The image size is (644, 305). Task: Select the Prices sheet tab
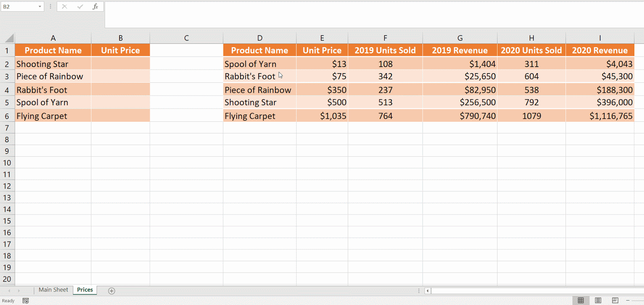(85, 290)
